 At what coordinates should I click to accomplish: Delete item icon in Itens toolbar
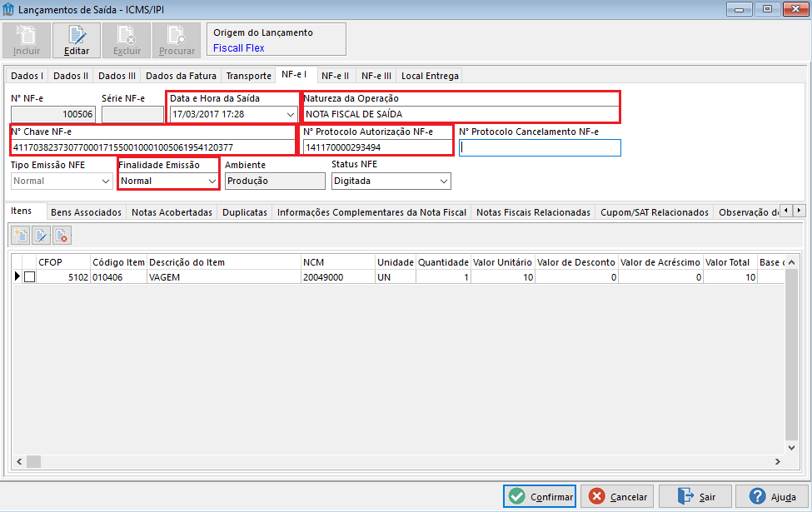pyautogui.click(x=62, y=236)
